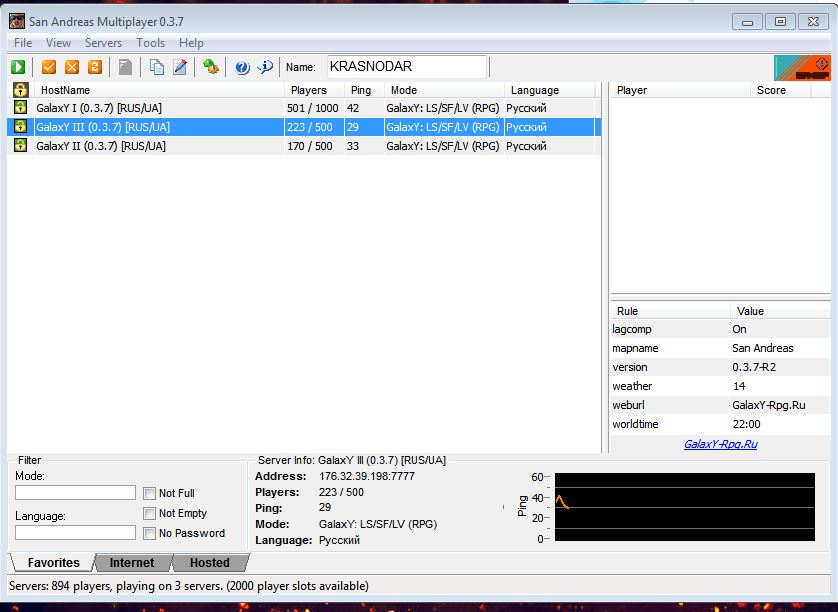Click the lock icon of GalaxY II row
This screenshot has height=612, width=838.
coord(20,145)
